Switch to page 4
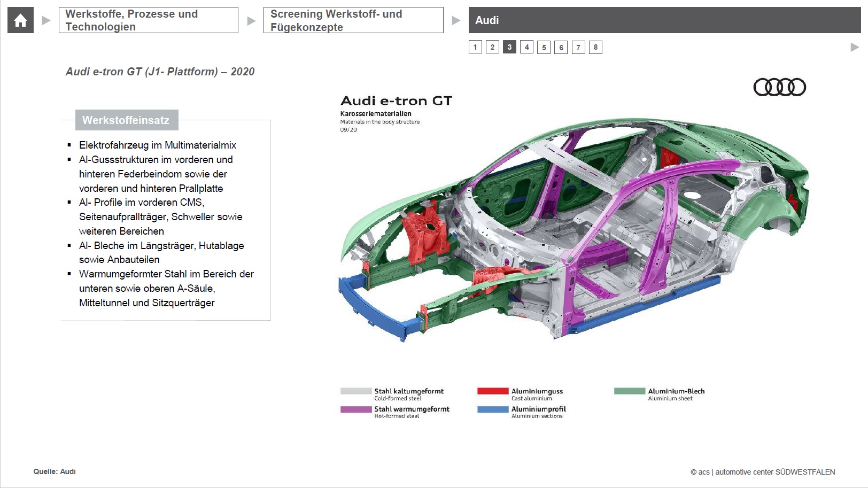The width and height of the screenshot is (868, 488). [x=526, y=47]
